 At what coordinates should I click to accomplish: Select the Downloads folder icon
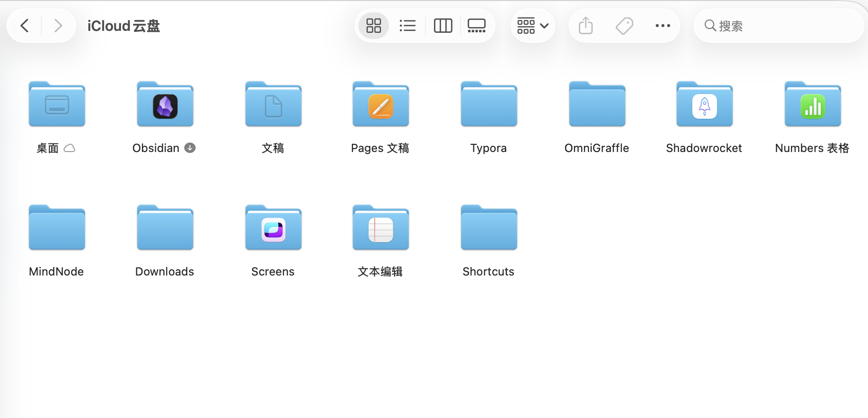(x=165, y=228)
